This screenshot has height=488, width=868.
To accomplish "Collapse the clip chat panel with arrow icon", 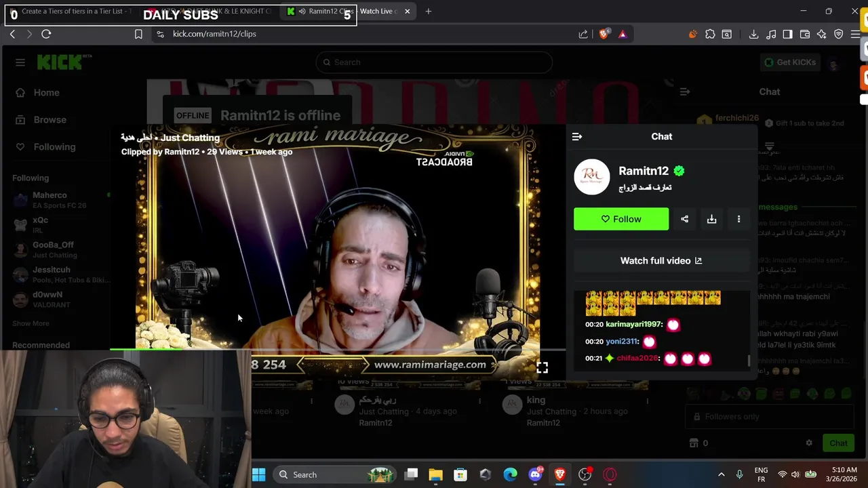I will (x=577, y=137).
